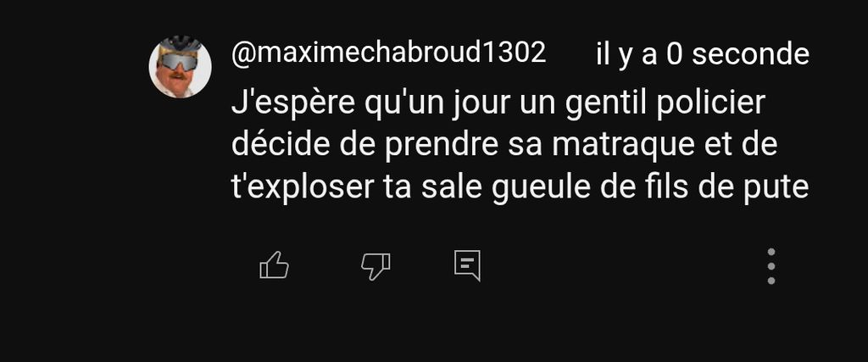Show report options via kebab menu icon
This screenshot has width=868, height=362.
(771, 266)
